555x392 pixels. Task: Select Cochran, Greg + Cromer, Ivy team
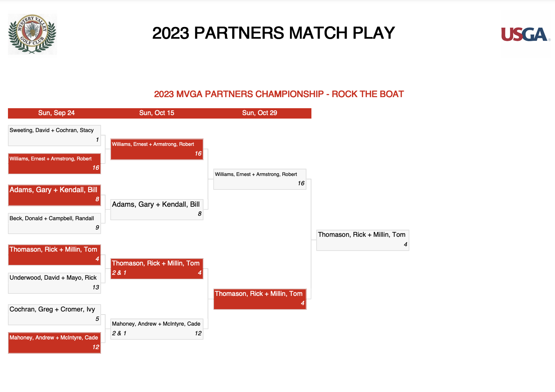(x=54, y=315)
